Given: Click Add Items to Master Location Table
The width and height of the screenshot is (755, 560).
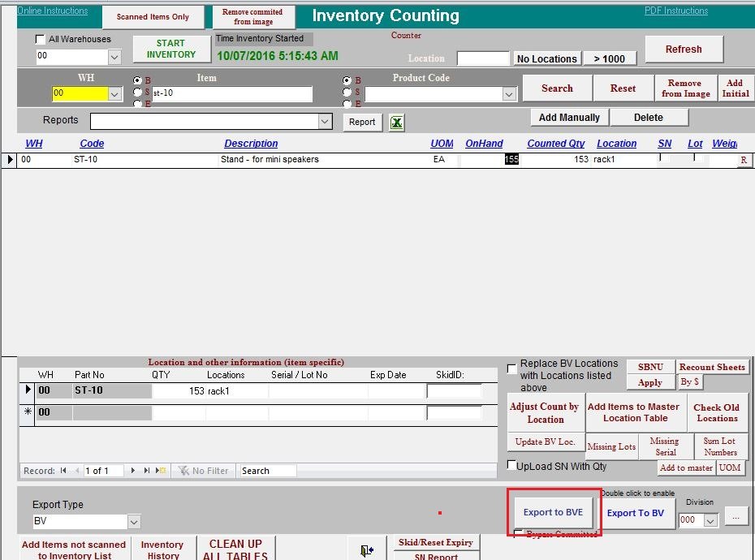Looking at the screenshot, I should (635, 412).
